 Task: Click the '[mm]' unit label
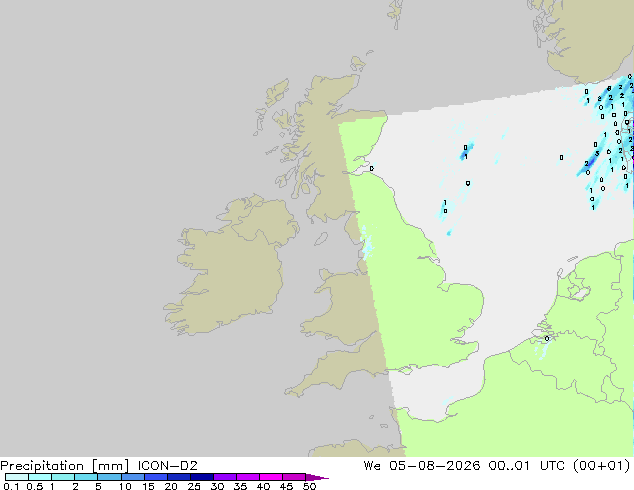110,466
